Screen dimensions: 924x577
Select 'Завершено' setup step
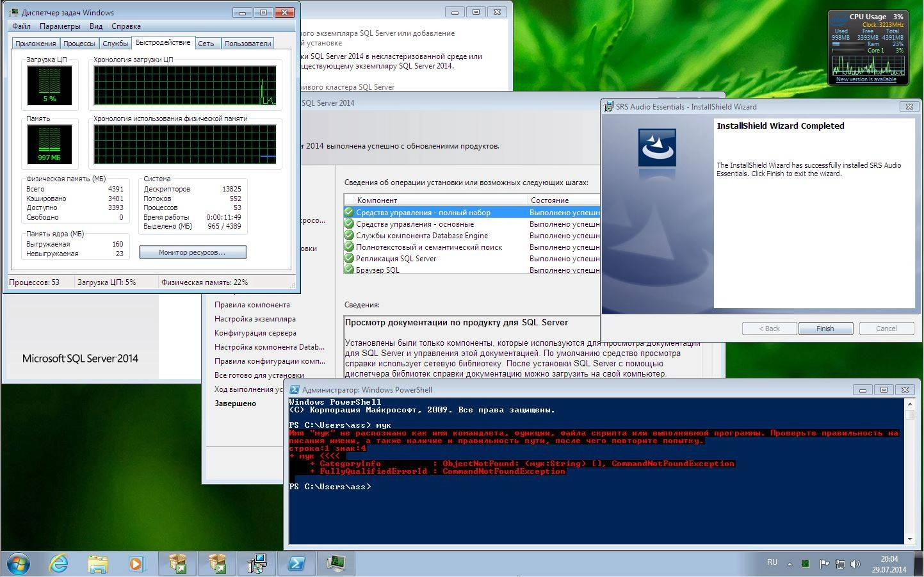[x=235, y=403]
